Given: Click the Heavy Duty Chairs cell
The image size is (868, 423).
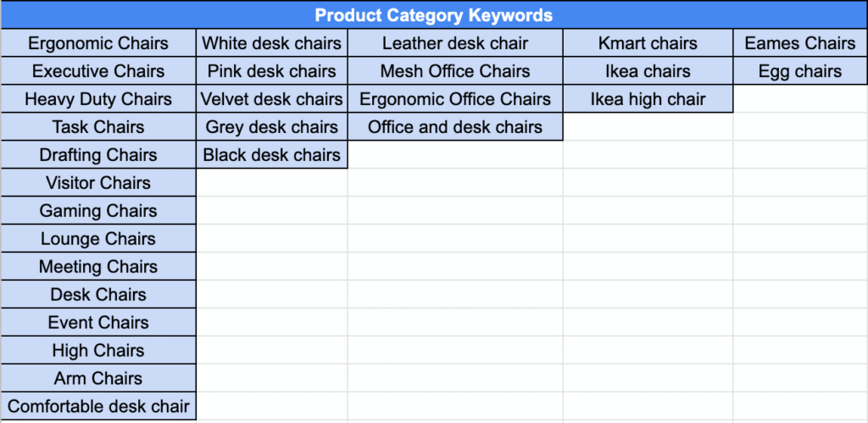Looking at the screenshot, I should (x=98, y=99).
